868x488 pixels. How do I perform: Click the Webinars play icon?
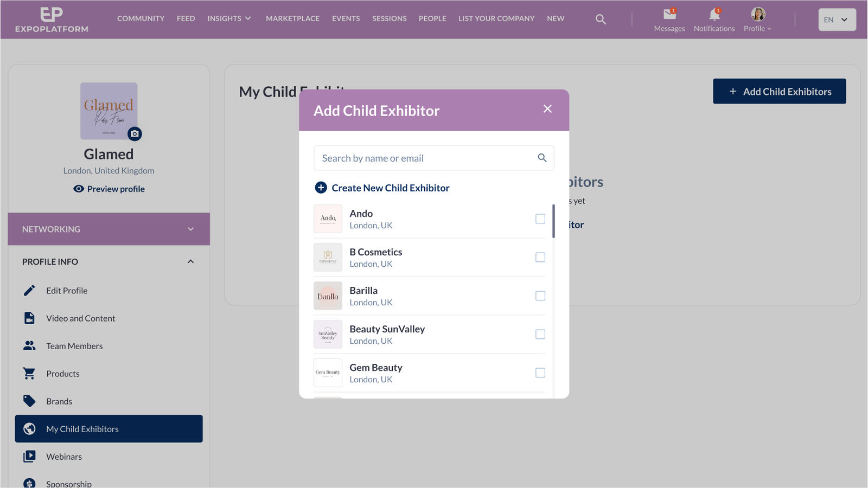(29, 457)
